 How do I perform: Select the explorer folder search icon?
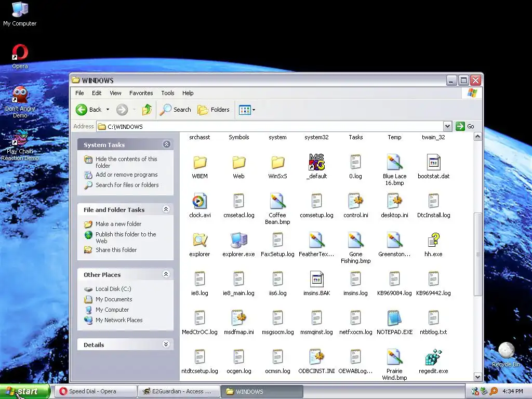tap(199, 240)
